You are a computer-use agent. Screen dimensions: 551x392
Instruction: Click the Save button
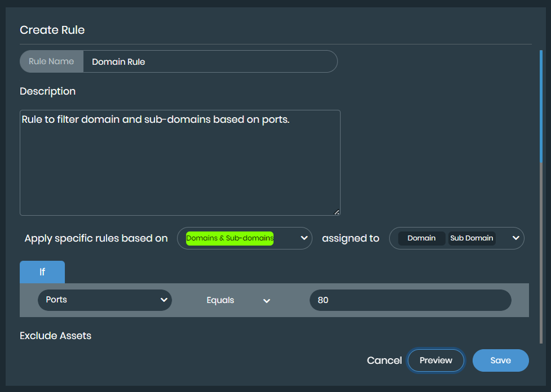[x=500, y=360]
